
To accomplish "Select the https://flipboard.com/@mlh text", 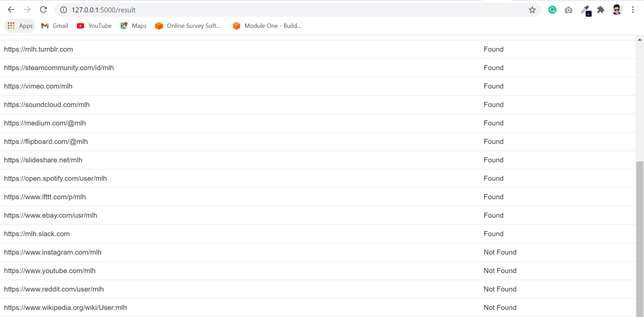I will tap(46, 142).
